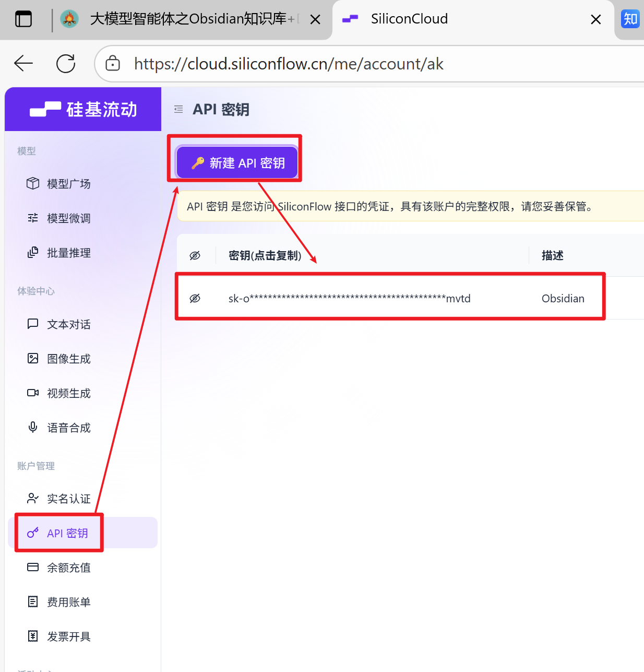The height and width of the screenshot is (672, 644).
Task: Open the 余额充值 page
Action: 68,568
